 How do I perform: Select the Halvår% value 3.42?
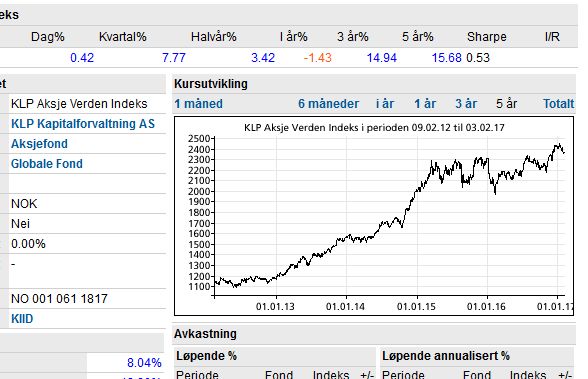click(x=263, y=58)
